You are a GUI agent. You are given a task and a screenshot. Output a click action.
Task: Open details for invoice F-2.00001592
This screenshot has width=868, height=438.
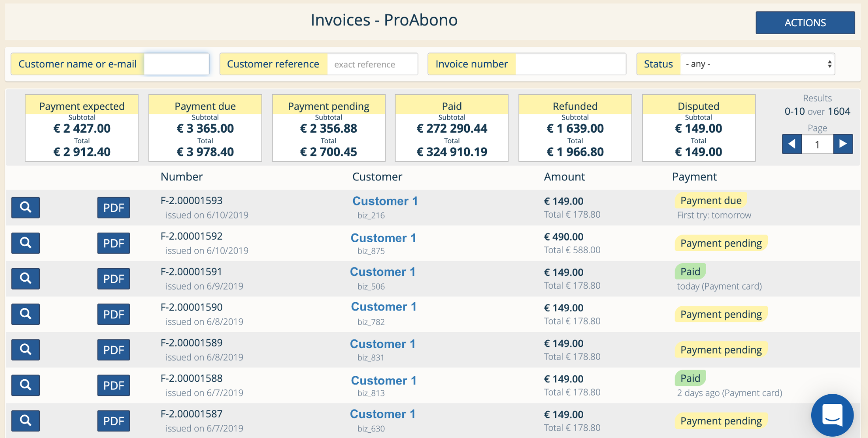point(25,243)
